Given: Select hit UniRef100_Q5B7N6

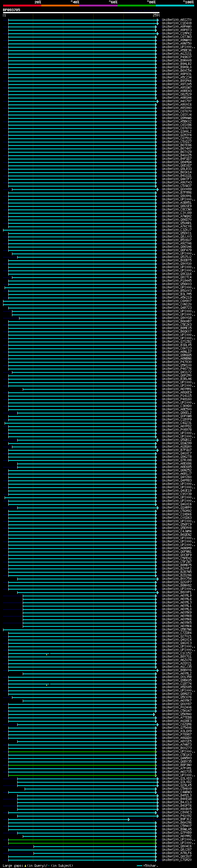Looking at the screenshot, I should 176,629.
